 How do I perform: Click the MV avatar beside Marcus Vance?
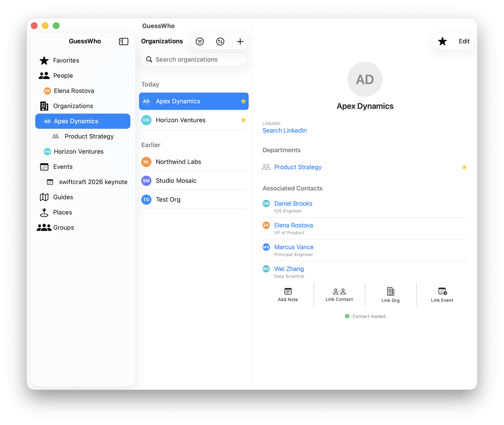point(266,247)
